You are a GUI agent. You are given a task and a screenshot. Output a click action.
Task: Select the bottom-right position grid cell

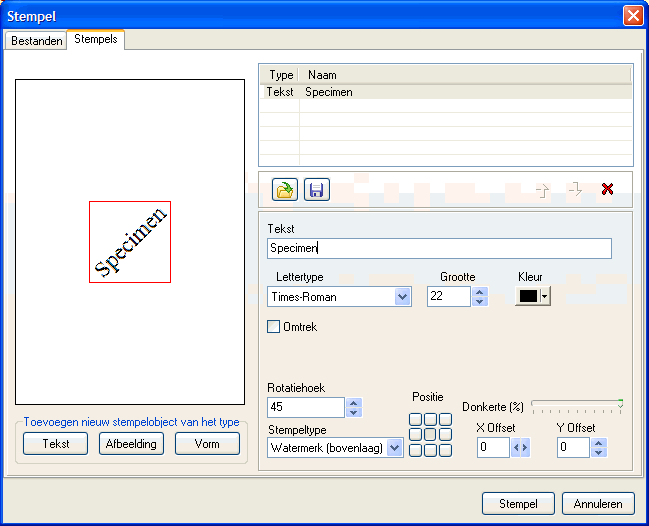click(x=444, y=450)
